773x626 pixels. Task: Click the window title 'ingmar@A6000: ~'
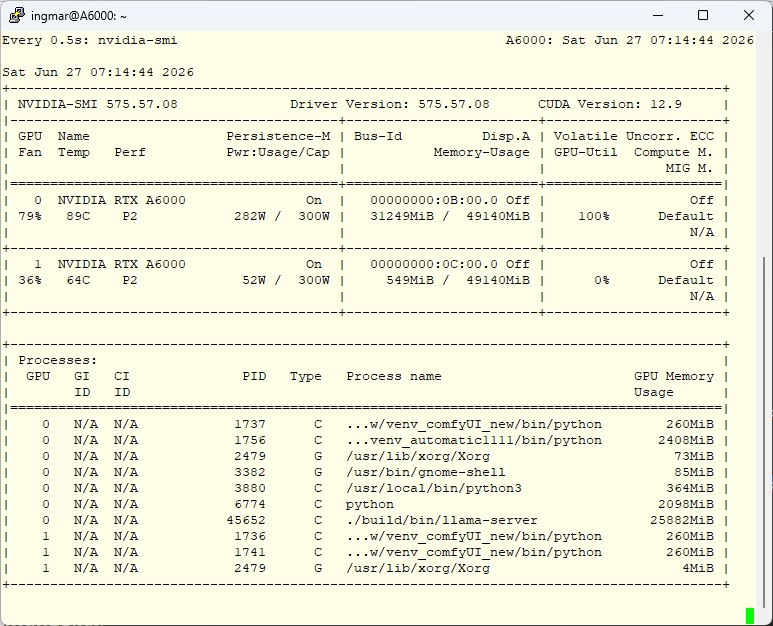(79, 16)
